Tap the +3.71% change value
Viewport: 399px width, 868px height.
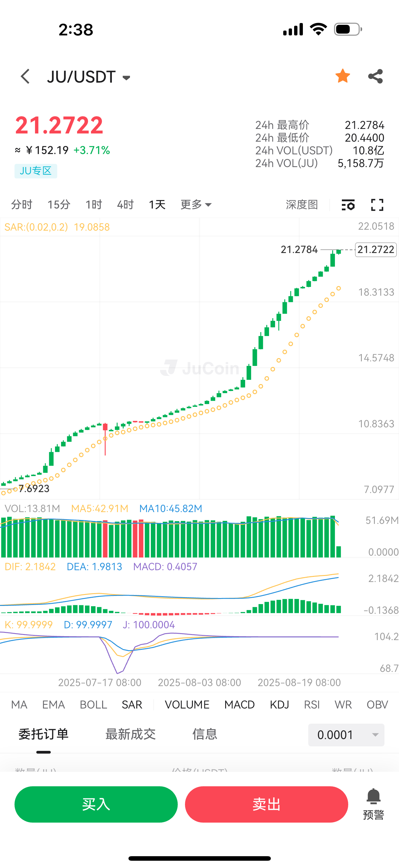[92, 150]
